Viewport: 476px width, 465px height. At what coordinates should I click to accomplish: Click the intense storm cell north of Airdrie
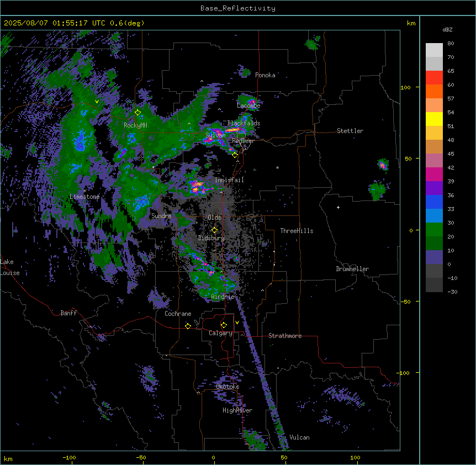point(205,266)
